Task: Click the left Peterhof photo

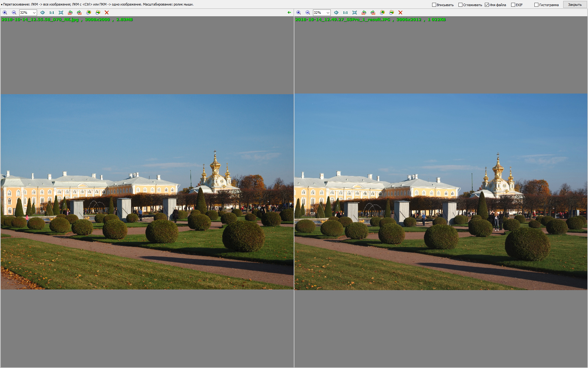Action: (x=147, y=192)
